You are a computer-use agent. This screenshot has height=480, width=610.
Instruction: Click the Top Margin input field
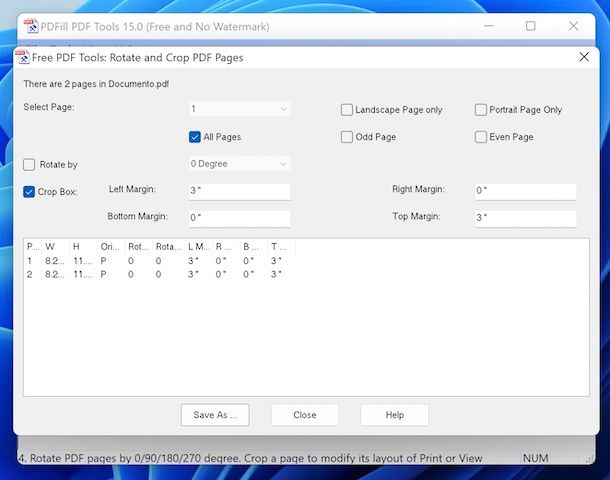526,218
